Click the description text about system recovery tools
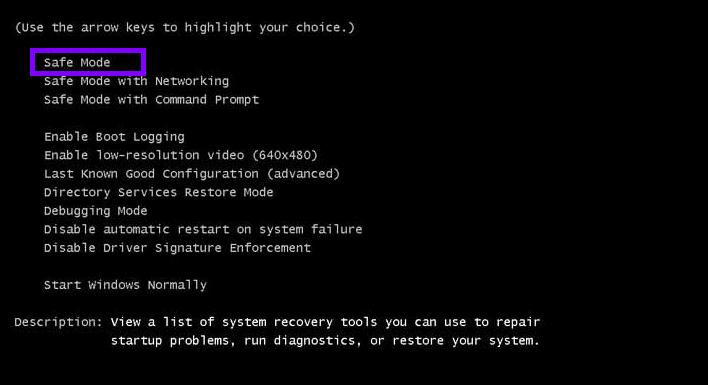The image size is (708, 385). click(326, 331)
